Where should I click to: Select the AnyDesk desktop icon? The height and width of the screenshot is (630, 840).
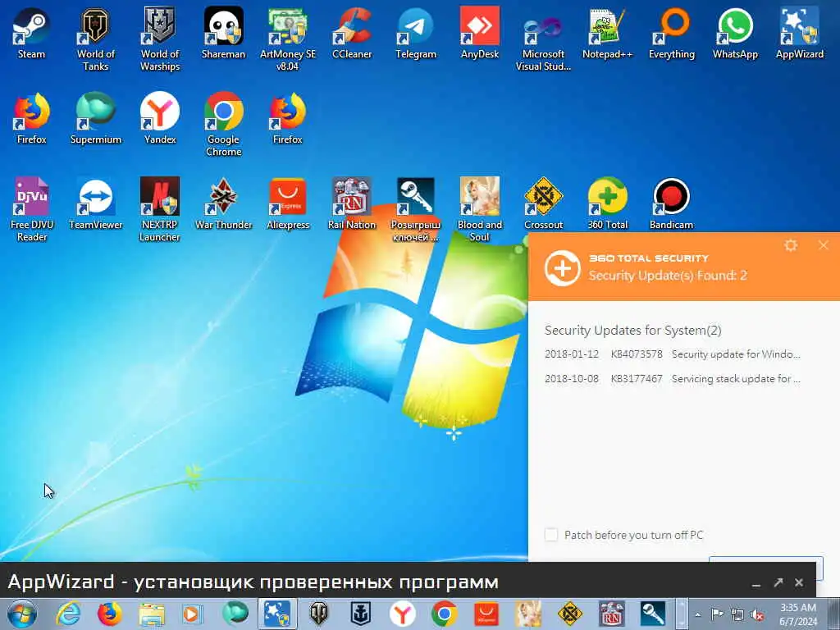pos(479,33)
